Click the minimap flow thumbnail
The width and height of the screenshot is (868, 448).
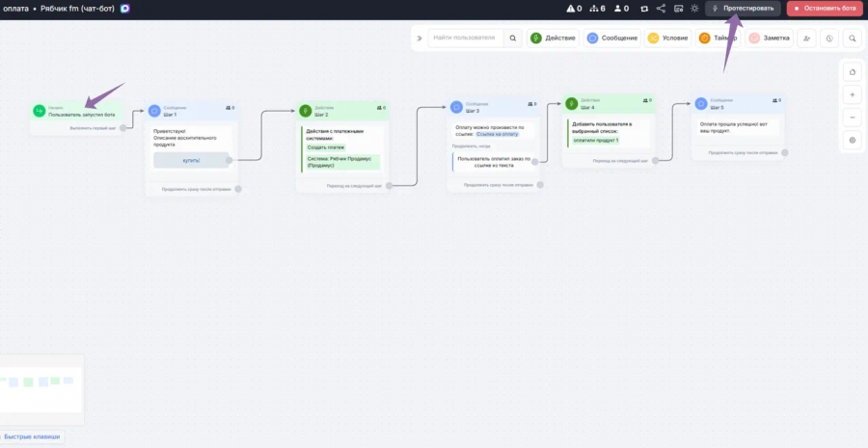click(x=41, y=390)
